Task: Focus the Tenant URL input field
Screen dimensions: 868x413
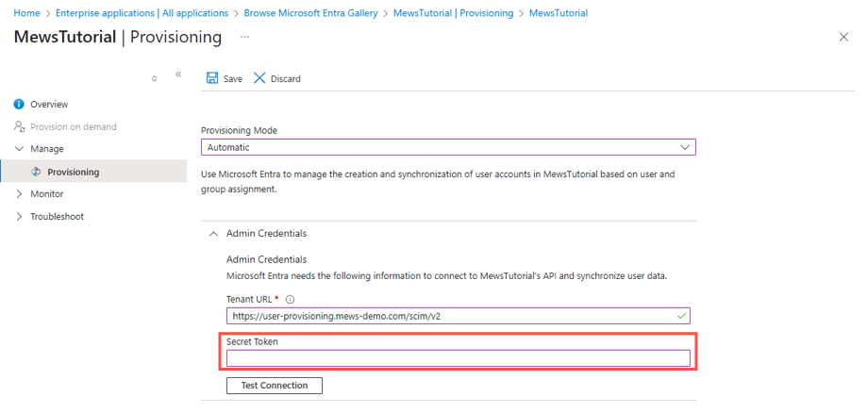Action: point(458,316)
